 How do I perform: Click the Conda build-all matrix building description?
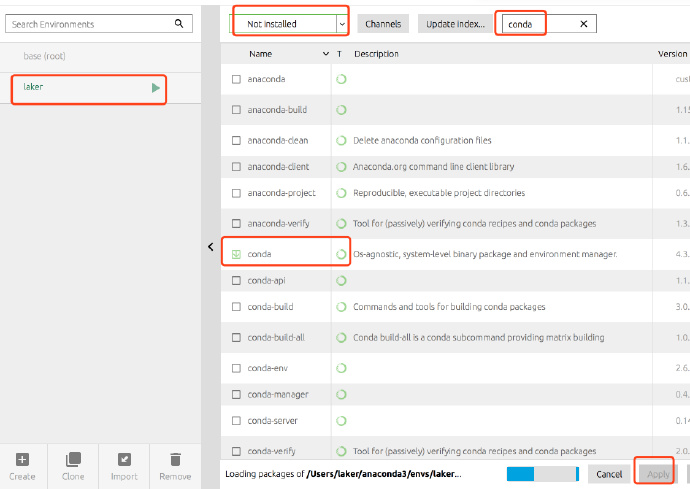click(x=478, y=338)
